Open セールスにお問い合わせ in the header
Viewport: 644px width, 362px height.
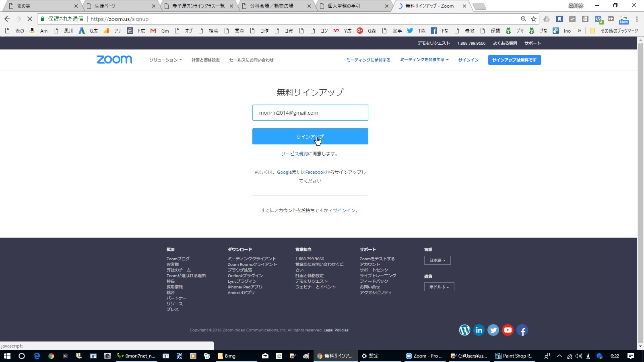(251, 60)
